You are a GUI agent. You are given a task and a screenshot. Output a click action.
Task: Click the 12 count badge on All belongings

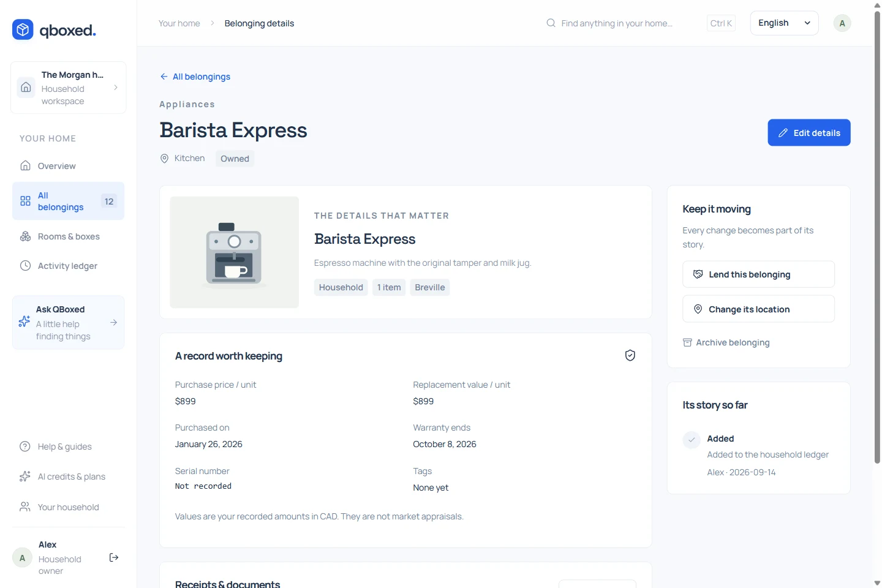(109, 201)
